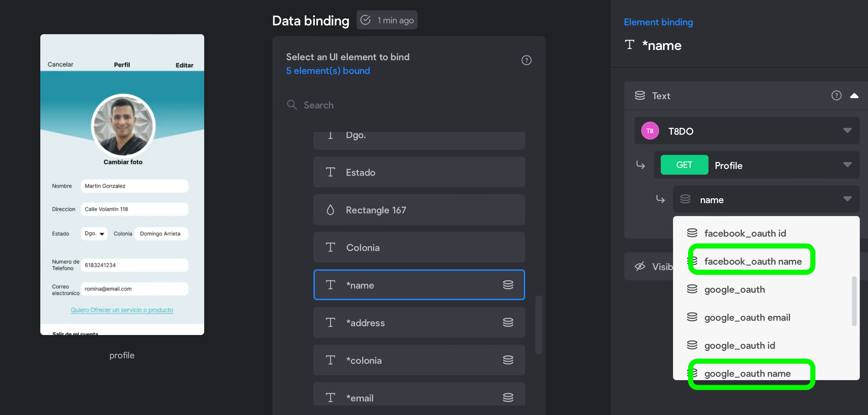The height and width of the screenshot is (415, 868).
Task: Click the T8 avatar icon of T8DO
Action: click(x=650, y=131)
